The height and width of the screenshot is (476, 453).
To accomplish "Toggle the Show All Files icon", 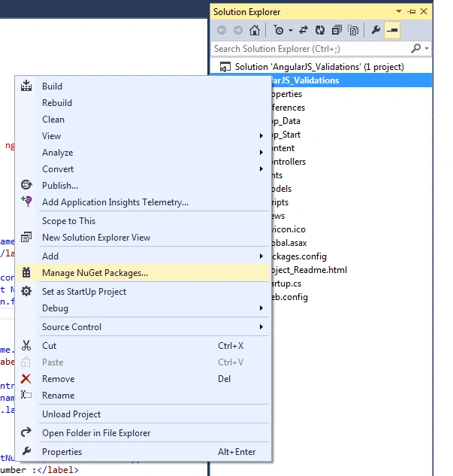I will [353, 30].
